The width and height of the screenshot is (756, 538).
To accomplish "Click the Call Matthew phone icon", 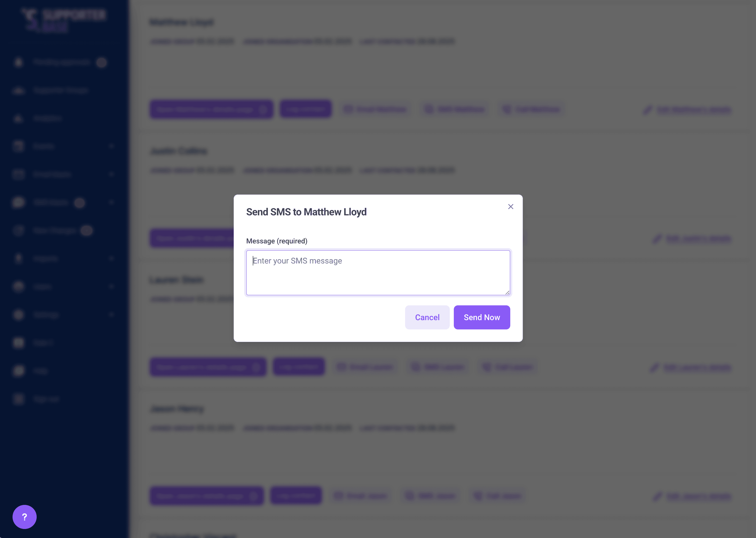I will 507,109.
